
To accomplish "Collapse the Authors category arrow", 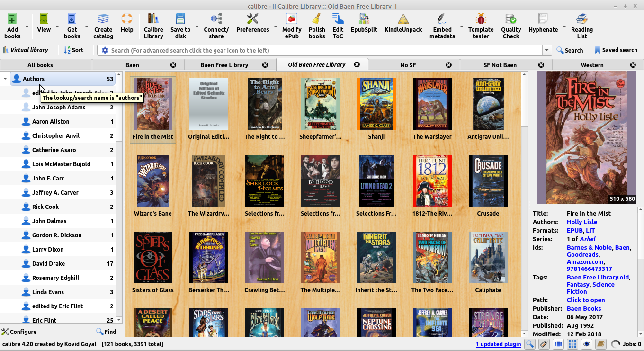I will pos(5,79).
